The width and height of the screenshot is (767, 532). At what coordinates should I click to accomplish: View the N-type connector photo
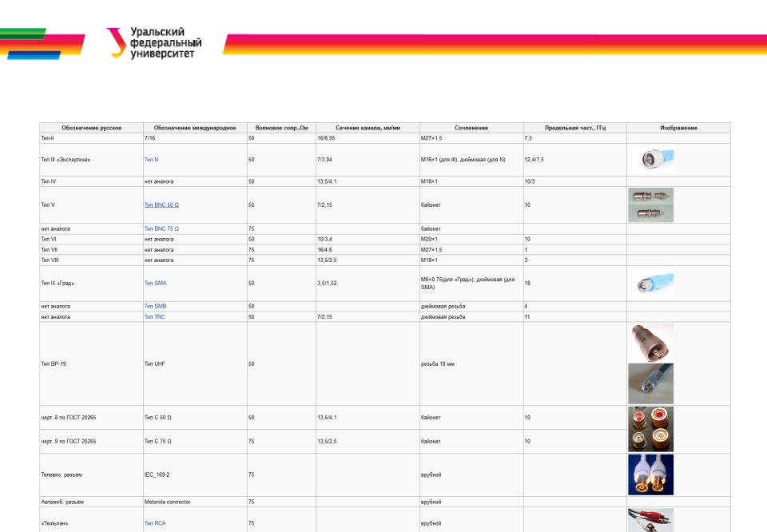(651, 160)
